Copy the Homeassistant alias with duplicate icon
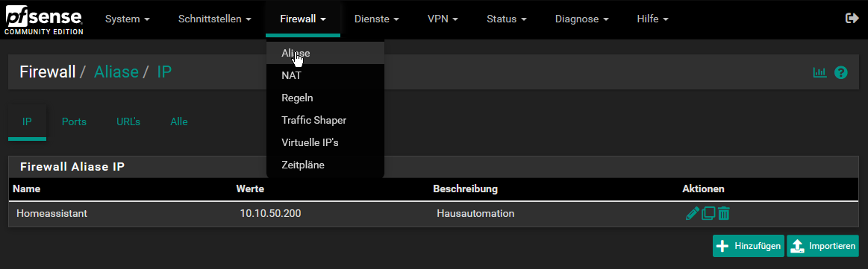Viewport: 868px width, 269px height. tap(708, 213)
